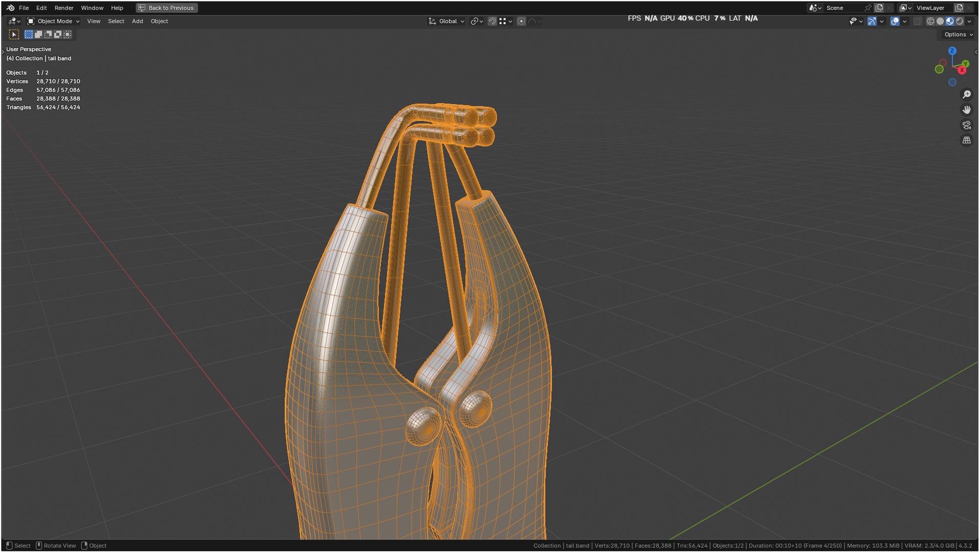The height and width of the screenshot is (553, 980).
Task: Click the Move view hand icon
Action: click(966, 110)
